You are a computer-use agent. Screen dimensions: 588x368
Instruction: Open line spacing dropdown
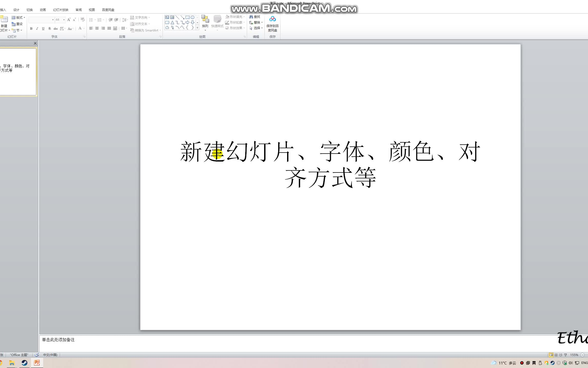point(125,20)
